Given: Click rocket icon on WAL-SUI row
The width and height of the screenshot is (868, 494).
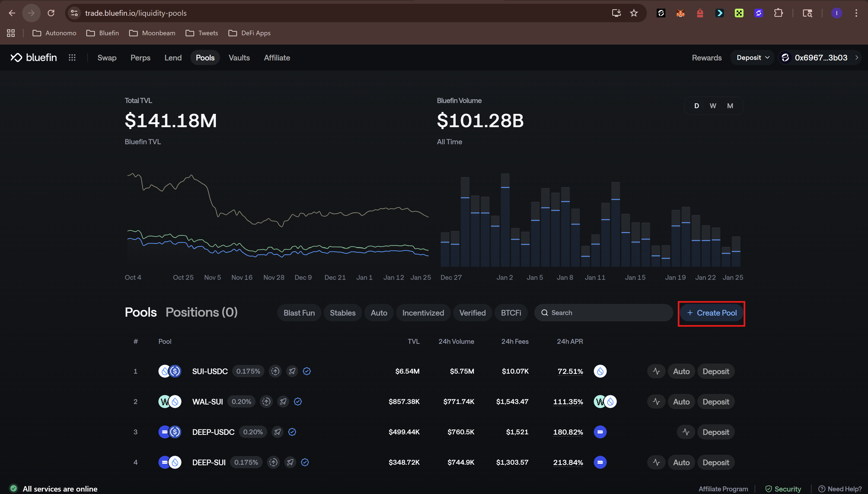Looking at the screenshot, I should click(x=283, y=402).
